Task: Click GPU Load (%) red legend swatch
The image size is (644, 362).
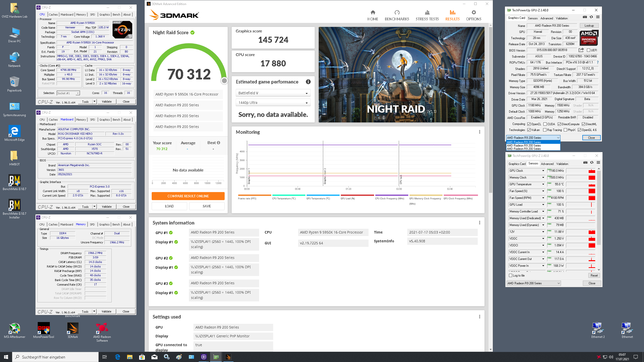Action: coord(357,195)
